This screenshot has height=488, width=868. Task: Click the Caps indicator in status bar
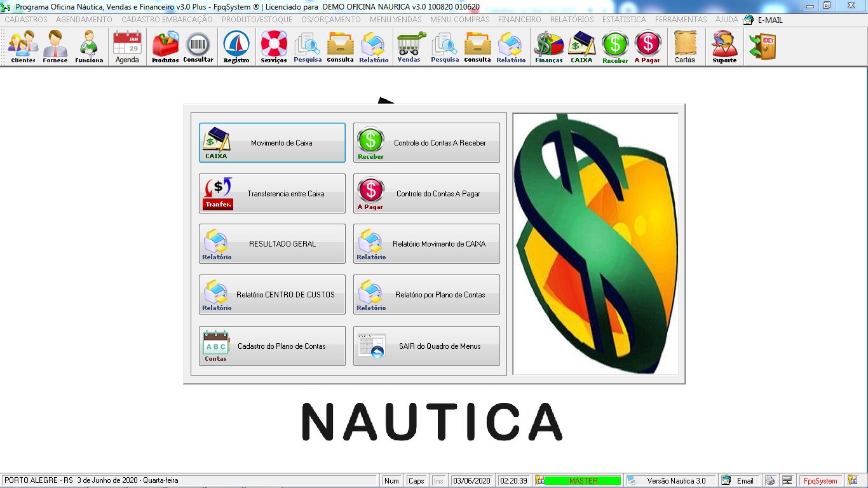coord(416,480)
